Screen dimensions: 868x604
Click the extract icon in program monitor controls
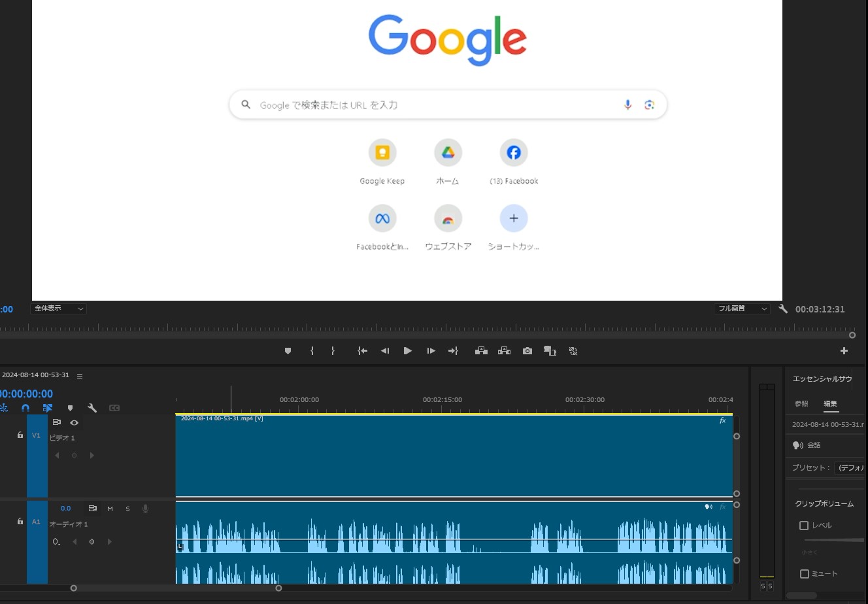[x=504, y=350]
